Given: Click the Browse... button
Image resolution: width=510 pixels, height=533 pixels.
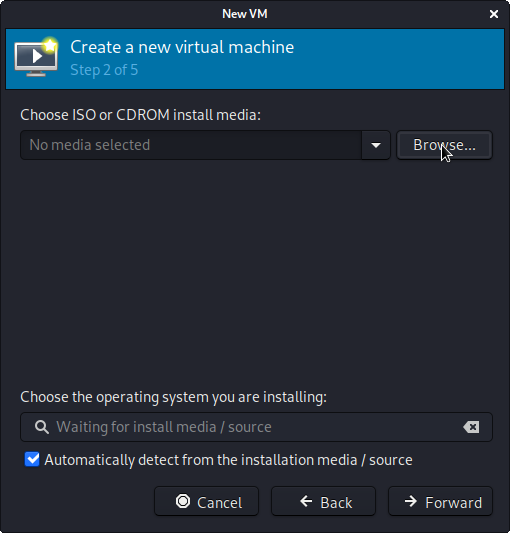Looking at the screenshot, I should 444,145.
